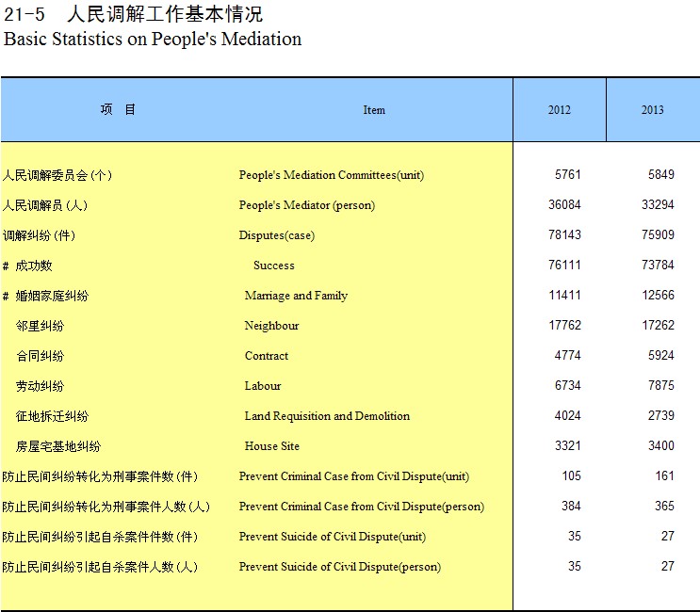700x612 pixels.
Task: Select the 'Disputes(case)' row label
Action: 278,235
